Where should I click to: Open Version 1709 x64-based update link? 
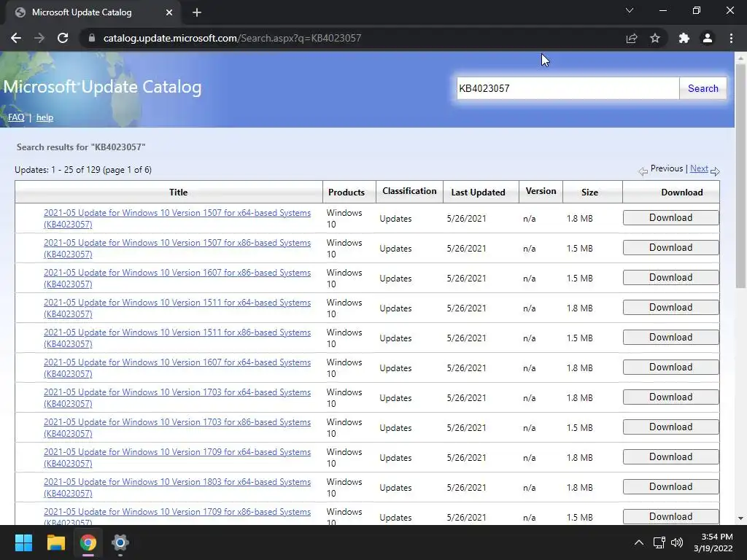[177, 458]
